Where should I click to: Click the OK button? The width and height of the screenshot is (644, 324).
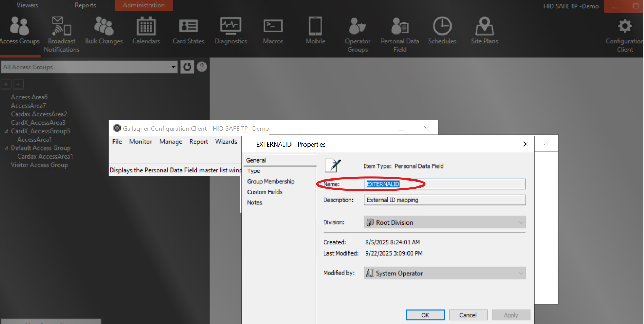425,315
